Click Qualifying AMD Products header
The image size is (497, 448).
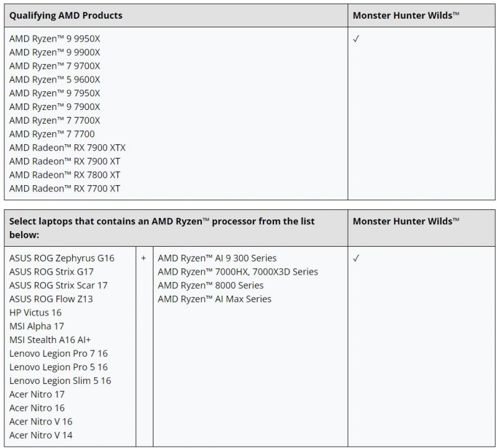[x=66, y=16]
